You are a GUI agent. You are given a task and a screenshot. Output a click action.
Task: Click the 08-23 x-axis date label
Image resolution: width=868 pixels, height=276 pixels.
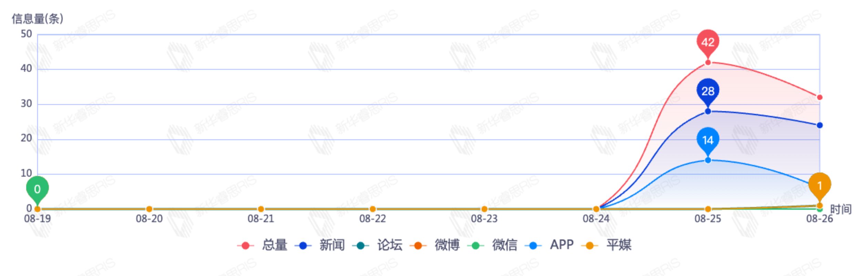coord(484,219)
